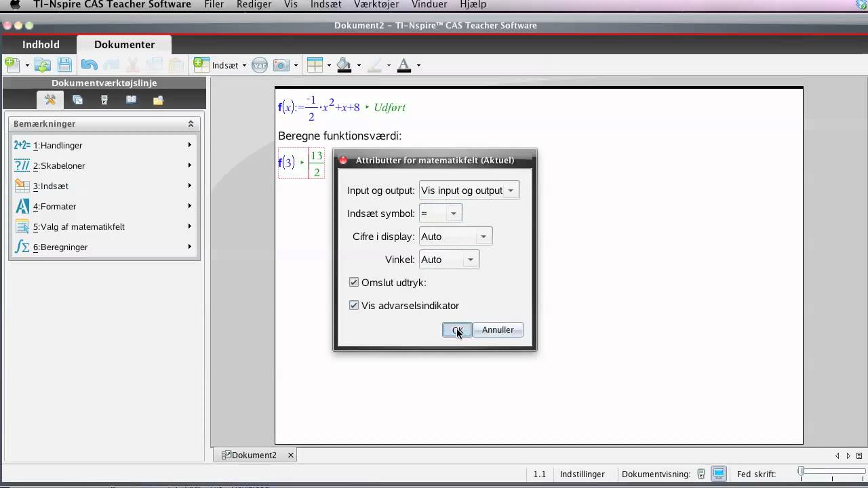Click the redo arrow icon
The height and width of the screenshot is (488, 868).
[111, 65]
